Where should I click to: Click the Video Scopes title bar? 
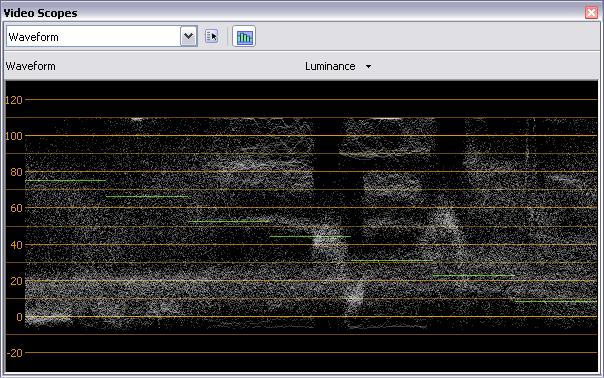pos(293,13)
